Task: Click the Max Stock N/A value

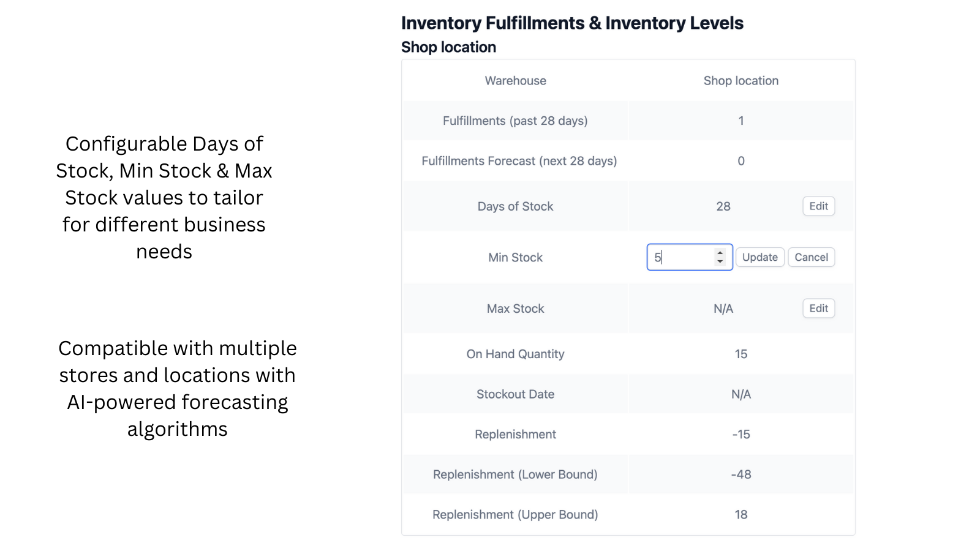Action: 723,309
